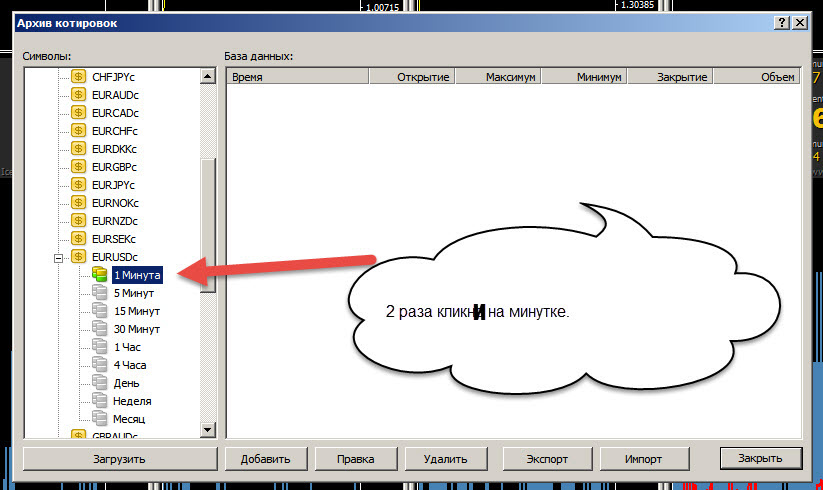Click the EURSEKc symbol coin icon

(x=78, y=239)
